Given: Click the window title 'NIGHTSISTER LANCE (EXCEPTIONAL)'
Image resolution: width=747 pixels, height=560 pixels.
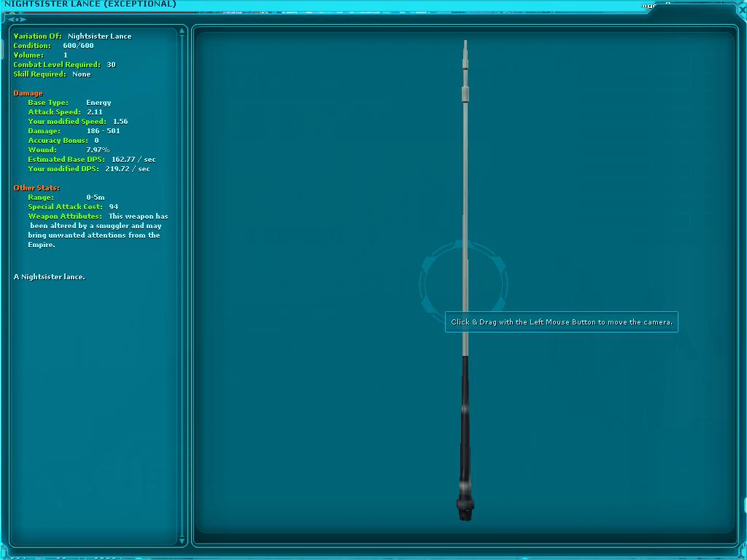Looking at the screenshot, I should [90, 4].
